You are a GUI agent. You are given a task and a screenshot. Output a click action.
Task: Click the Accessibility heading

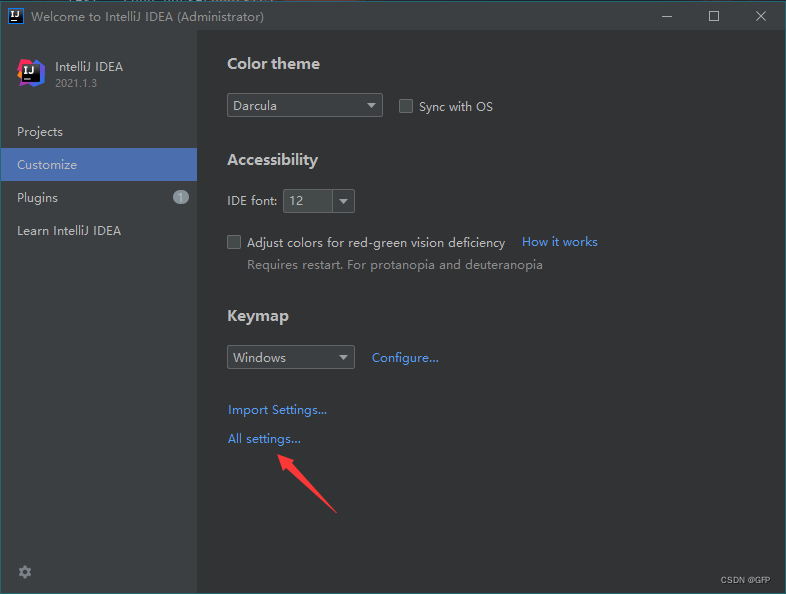click(272, 160)
